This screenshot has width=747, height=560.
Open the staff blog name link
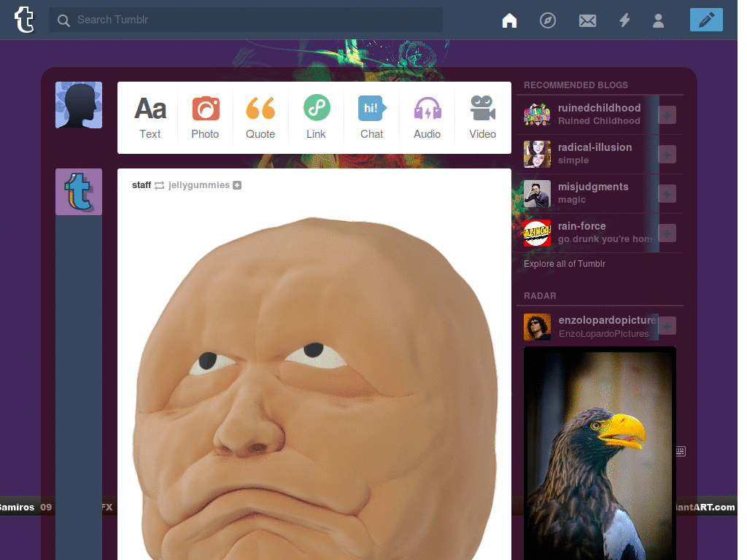[142, 184]
